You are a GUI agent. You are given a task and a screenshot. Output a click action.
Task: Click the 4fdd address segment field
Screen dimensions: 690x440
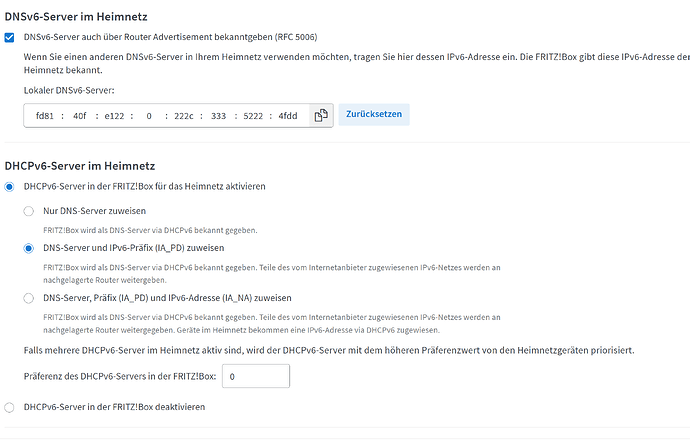(x=288, y=116)
